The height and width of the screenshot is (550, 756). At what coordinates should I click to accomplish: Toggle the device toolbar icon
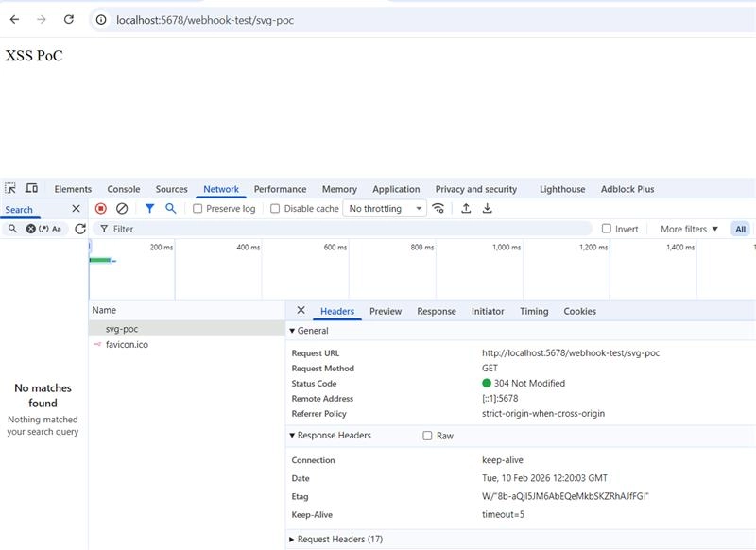click(31, 188)
